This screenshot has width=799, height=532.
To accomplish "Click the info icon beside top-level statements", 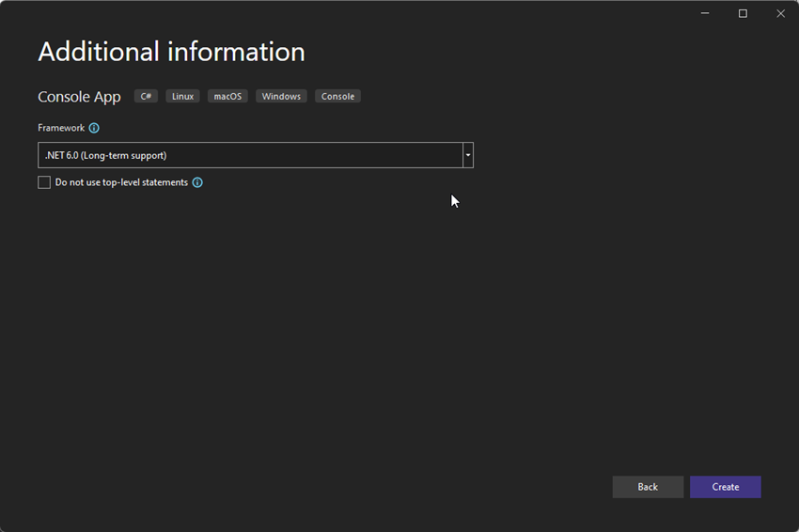I will (197, 182).
